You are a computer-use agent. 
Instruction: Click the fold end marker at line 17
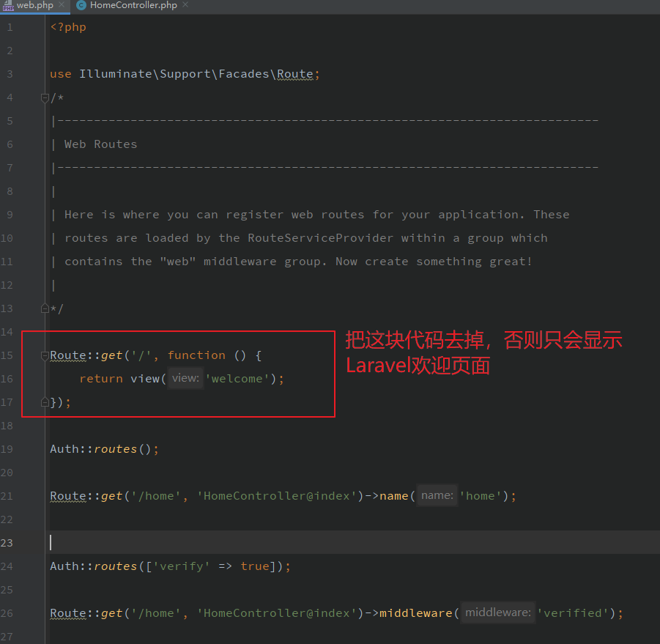45,402
